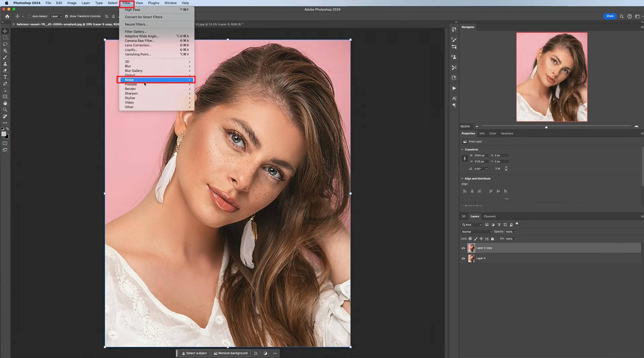Toggle Lock transparent pixels
Image resolution: width=644 pixels, height=358 pixels.
[x=470, y=239]
